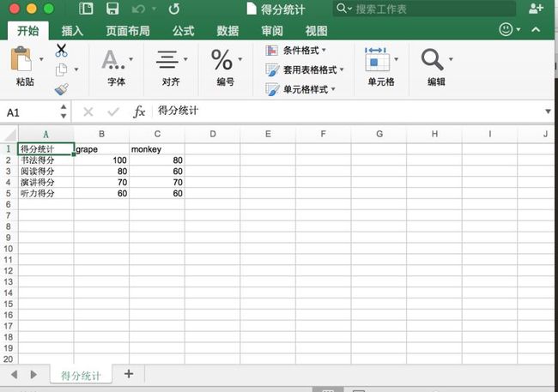
Task: Open the 审阅 (Review) tab
Action: click(272, 31)
